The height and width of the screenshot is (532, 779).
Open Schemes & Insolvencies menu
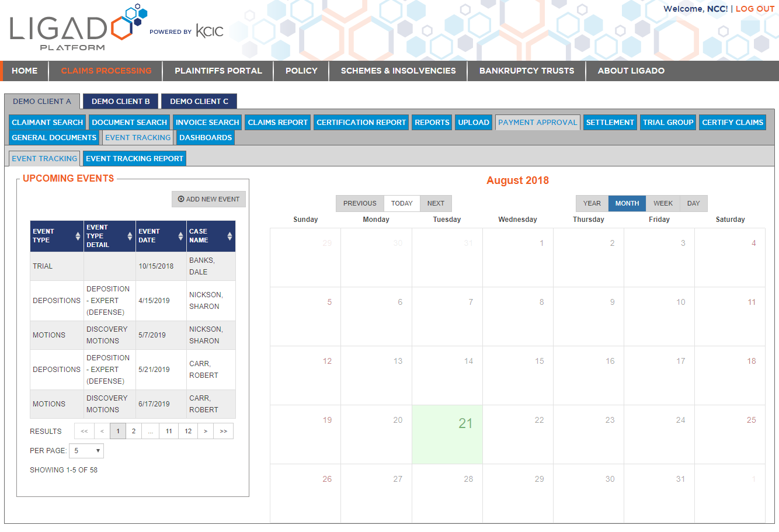(x=398, y=71)
